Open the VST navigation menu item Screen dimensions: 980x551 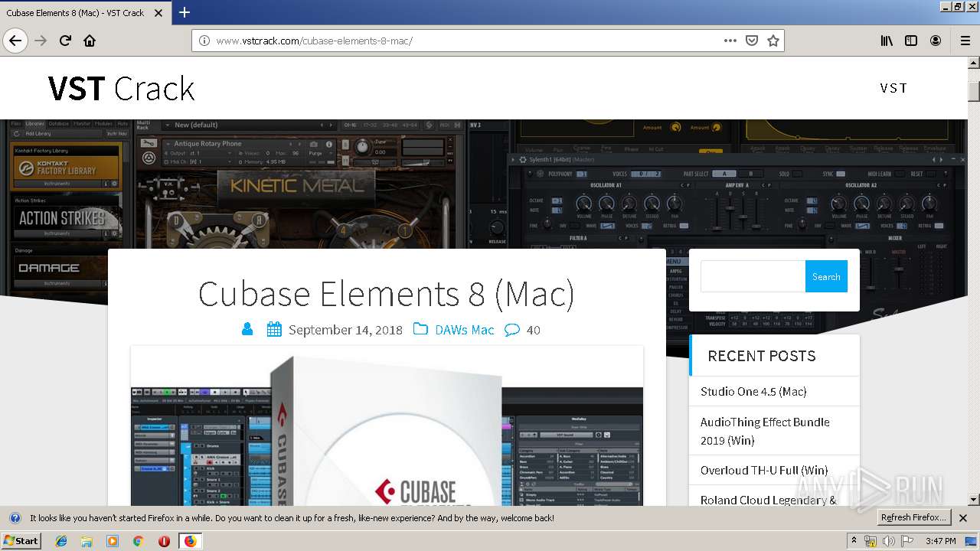point(893,88)
